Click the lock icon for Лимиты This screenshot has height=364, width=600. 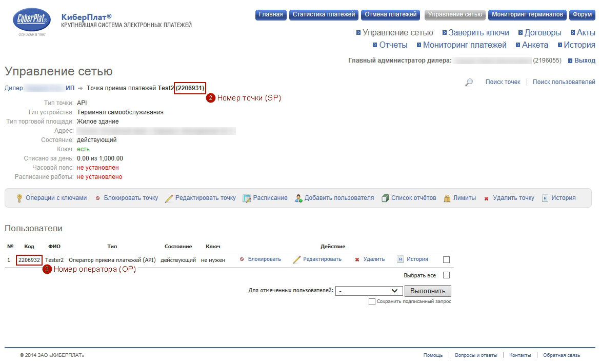[x=447, y=198]
